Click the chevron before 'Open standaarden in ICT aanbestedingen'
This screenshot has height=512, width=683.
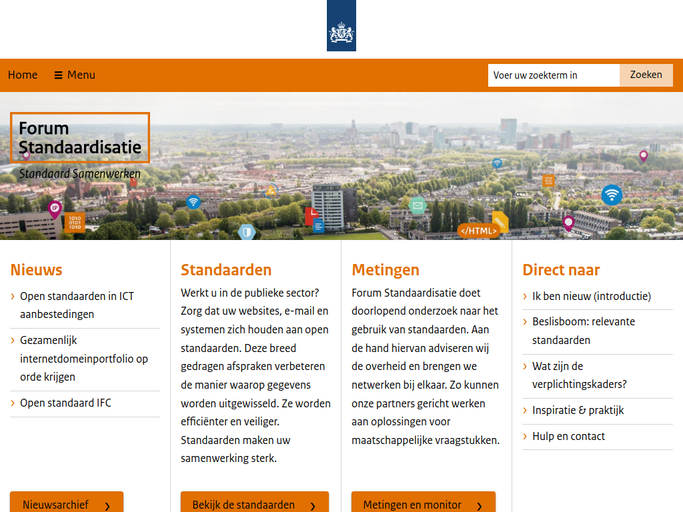pyautogui.click(x=13, y=296)
